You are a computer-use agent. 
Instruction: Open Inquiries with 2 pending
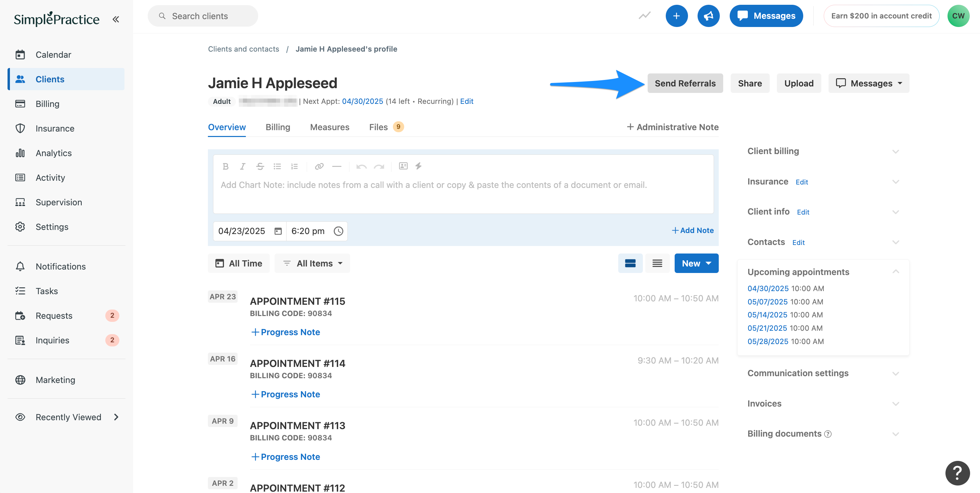[66, 340]
